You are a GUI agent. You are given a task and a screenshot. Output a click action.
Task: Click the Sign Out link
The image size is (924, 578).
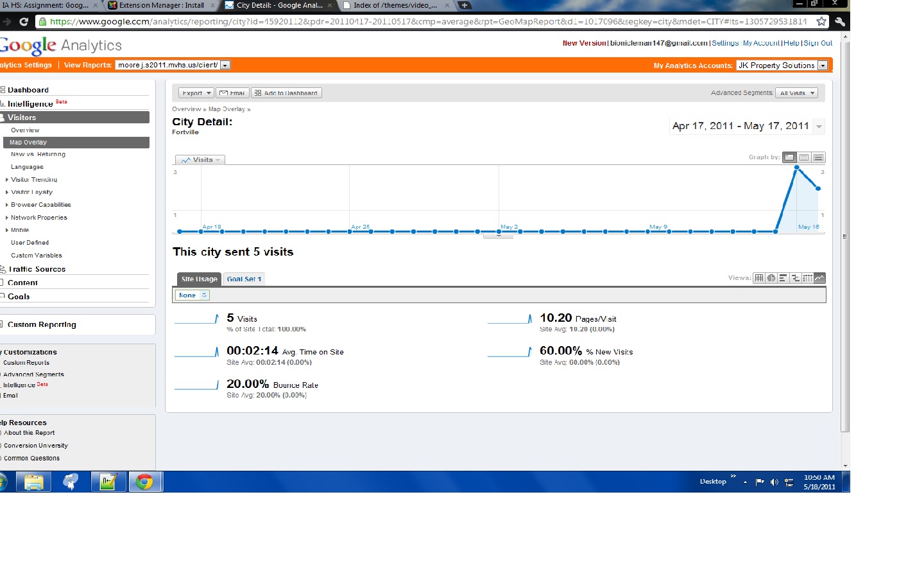[818, 43]
